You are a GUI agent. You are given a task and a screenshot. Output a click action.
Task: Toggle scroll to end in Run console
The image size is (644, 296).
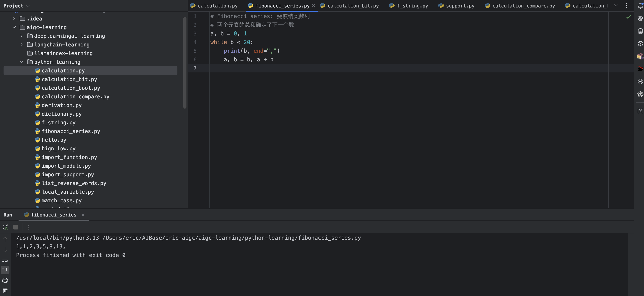point(5,270)
